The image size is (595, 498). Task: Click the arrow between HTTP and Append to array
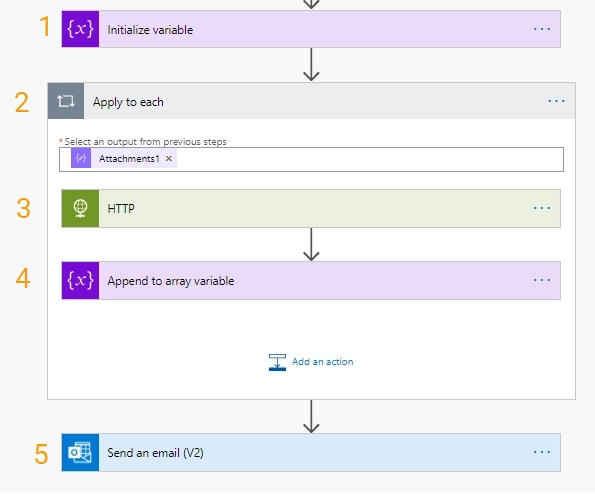point(311,244)
